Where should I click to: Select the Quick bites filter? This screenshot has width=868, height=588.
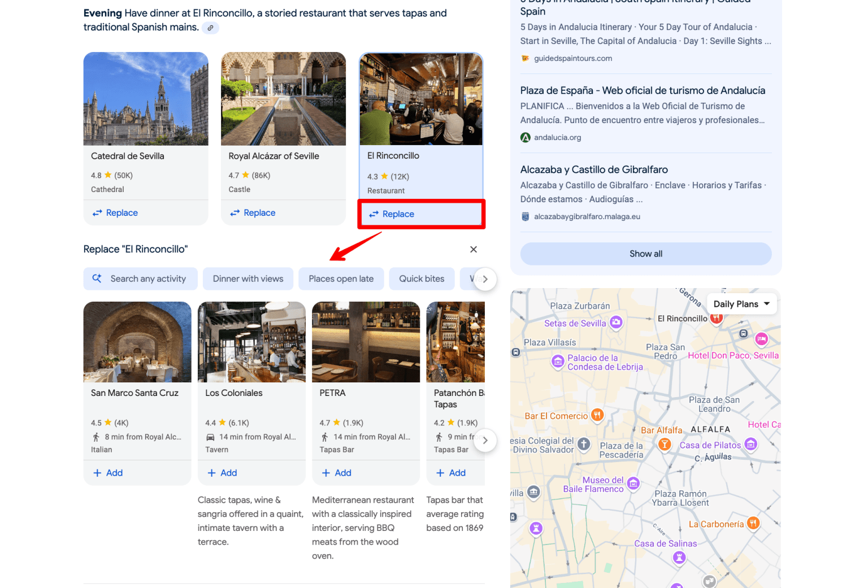click(x=422, y=279)
